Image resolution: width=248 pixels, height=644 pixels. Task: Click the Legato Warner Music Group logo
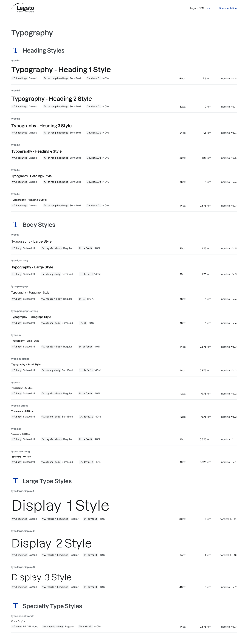[x=23, y=8]
